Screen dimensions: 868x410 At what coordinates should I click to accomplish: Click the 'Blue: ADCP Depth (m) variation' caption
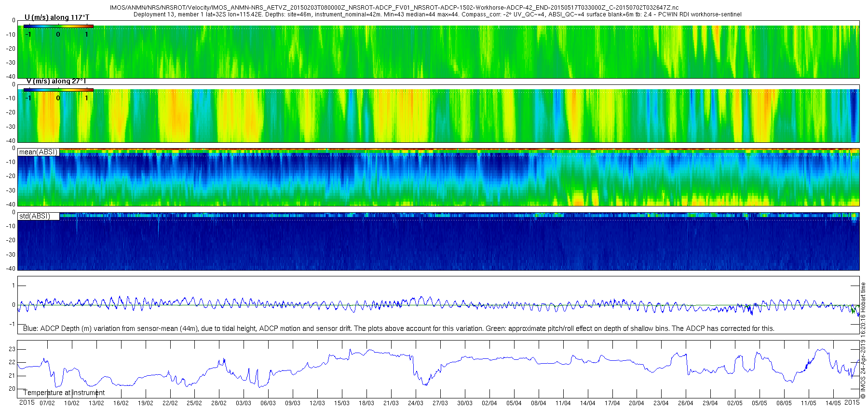(399, 328)
